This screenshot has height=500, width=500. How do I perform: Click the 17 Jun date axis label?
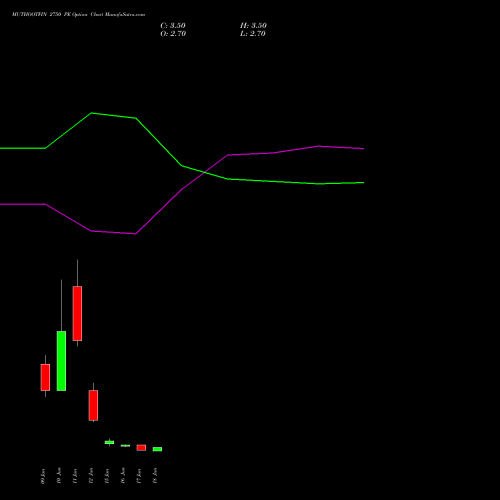139,476
